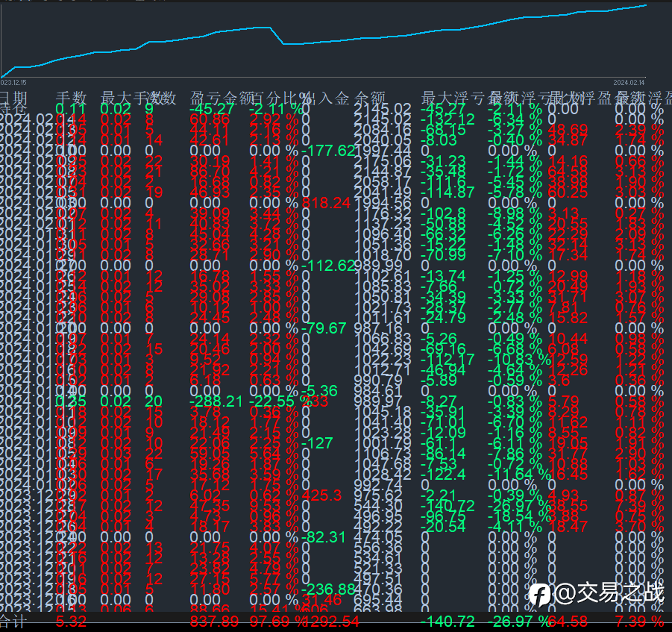The height and width of the screenshot is (632, 672).
Task: Click withdrawal cell -127
Action: (318, 443)
